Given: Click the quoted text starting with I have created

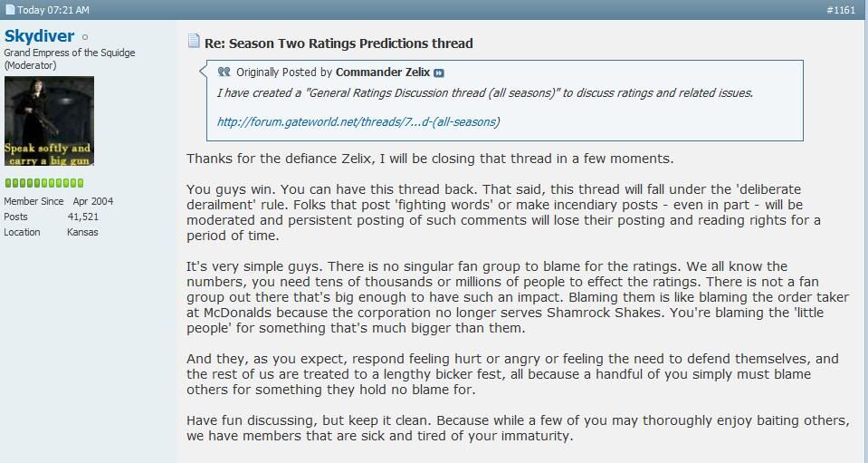Looking at the screenshot, I should (x=485, y=93).
